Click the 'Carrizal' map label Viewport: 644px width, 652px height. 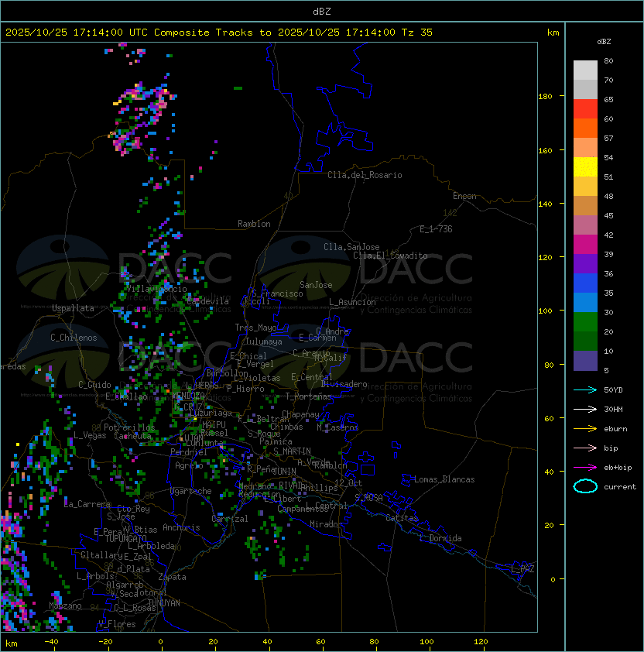(x=229, y=519)
